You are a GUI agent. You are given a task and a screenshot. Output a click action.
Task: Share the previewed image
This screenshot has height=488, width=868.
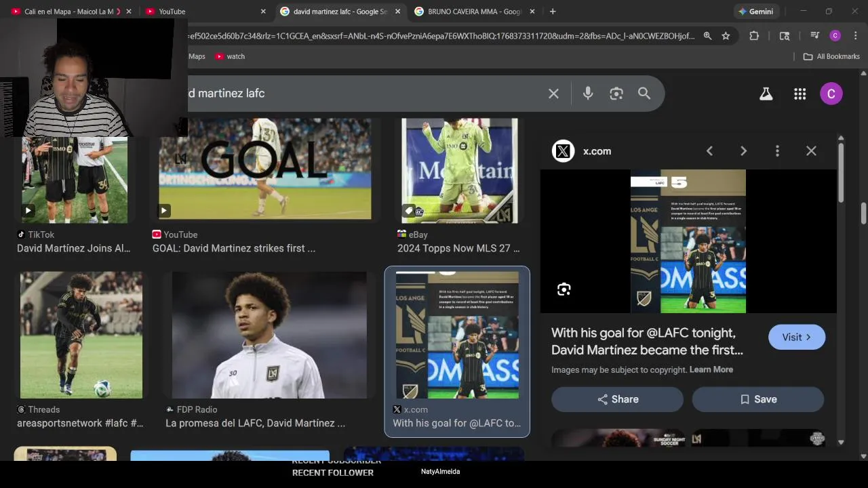click(617, 399)
